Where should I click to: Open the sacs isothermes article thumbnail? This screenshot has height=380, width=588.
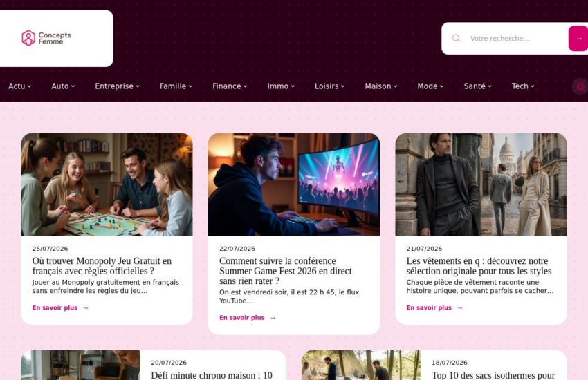point(361,365)
